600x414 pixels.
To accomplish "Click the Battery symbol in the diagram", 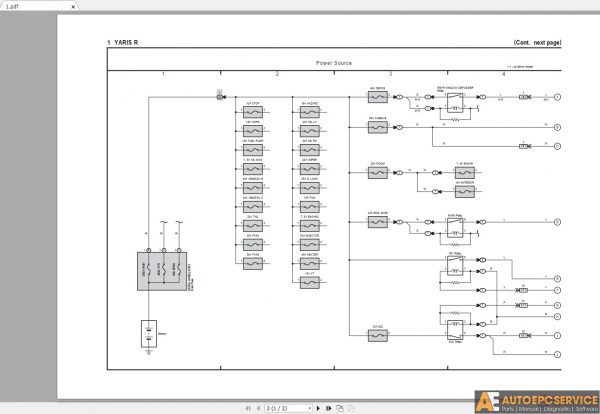I will tap(149, 334).
